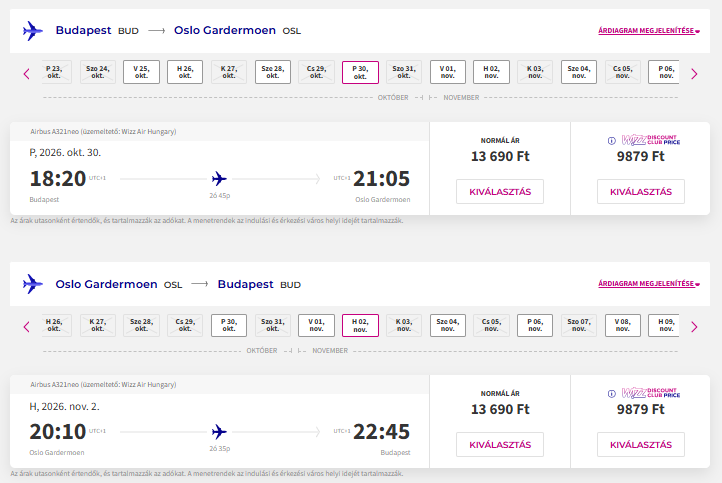Choose outbound normal price 13 690 Ft Kiválasztás
This screenshot has height=483, width=722.
500,192
